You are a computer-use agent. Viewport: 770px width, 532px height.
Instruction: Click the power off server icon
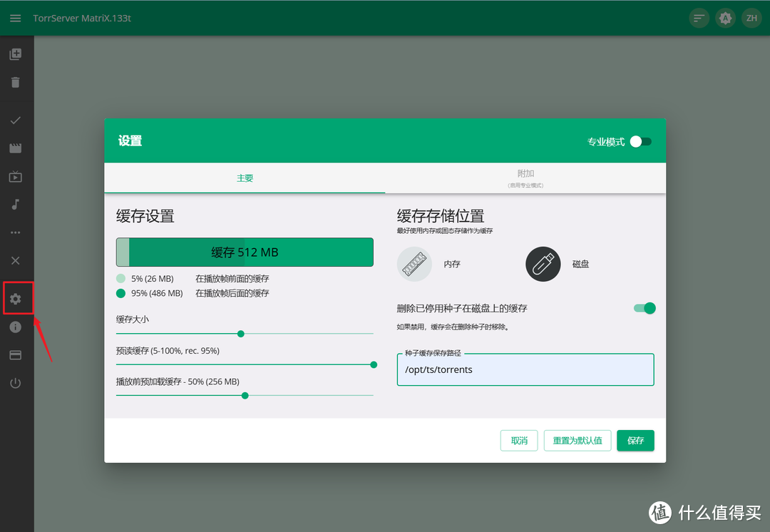[16, 383]
